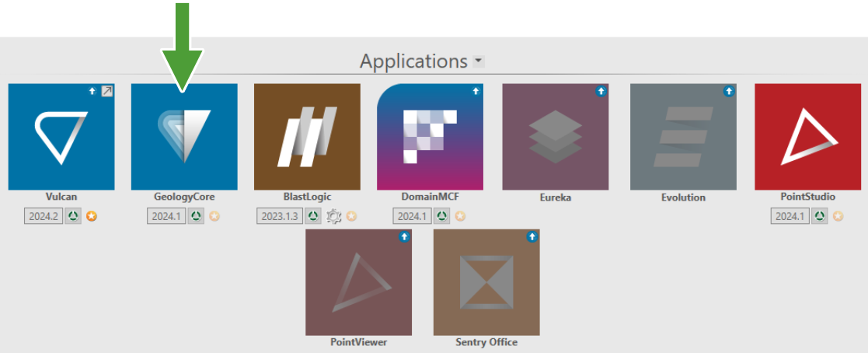The width and height of the screenshot is (868, 353).
Task: Open the GeologyCore 2024.1 version selector
Action: coord(166,216)
